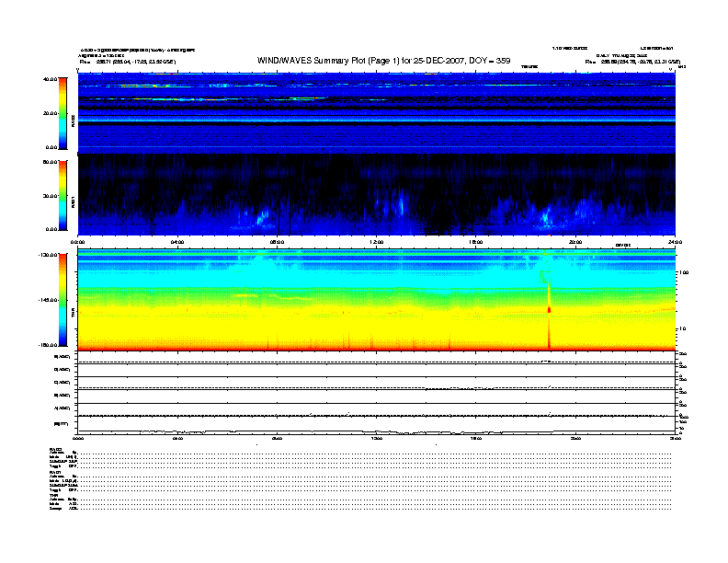The height and width of the screenshot is (563, 728).
Task: Click the -160.00 color scale value
Action: [x=49, y=345]
